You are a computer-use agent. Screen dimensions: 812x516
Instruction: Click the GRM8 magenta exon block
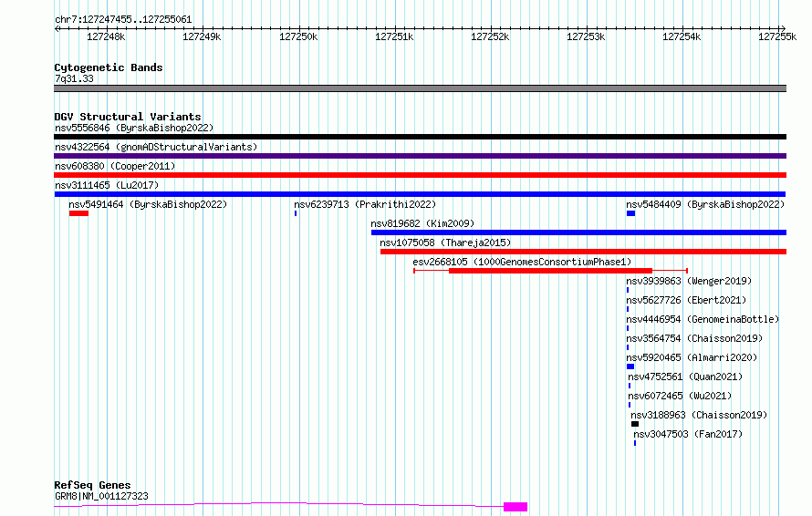point(515,507)
